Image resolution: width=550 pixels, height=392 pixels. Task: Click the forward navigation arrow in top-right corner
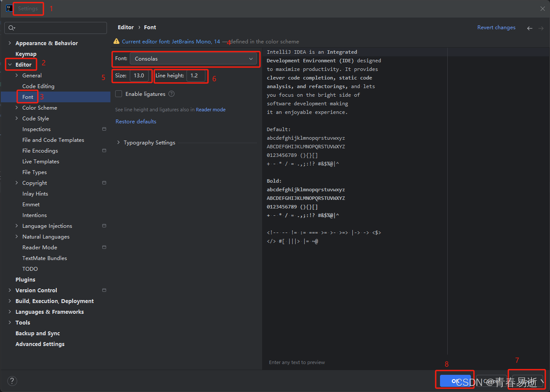[x=541, y=28]
